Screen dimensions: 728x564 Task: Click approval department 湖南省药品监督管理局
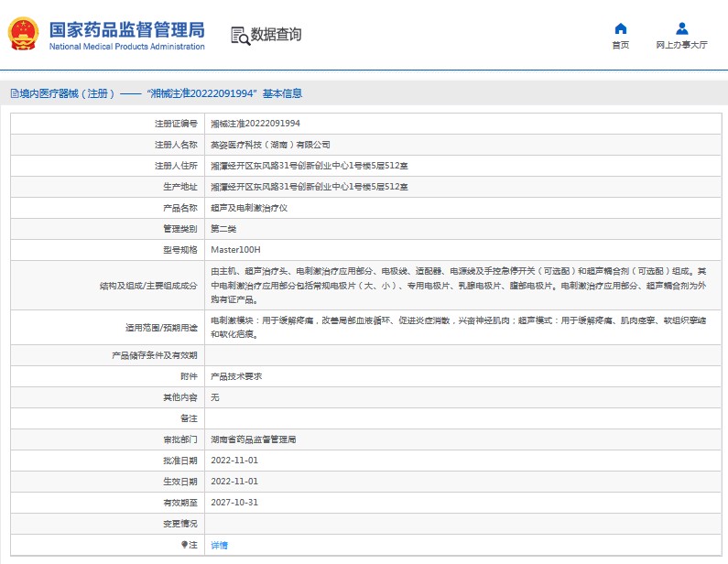(254, 439)
